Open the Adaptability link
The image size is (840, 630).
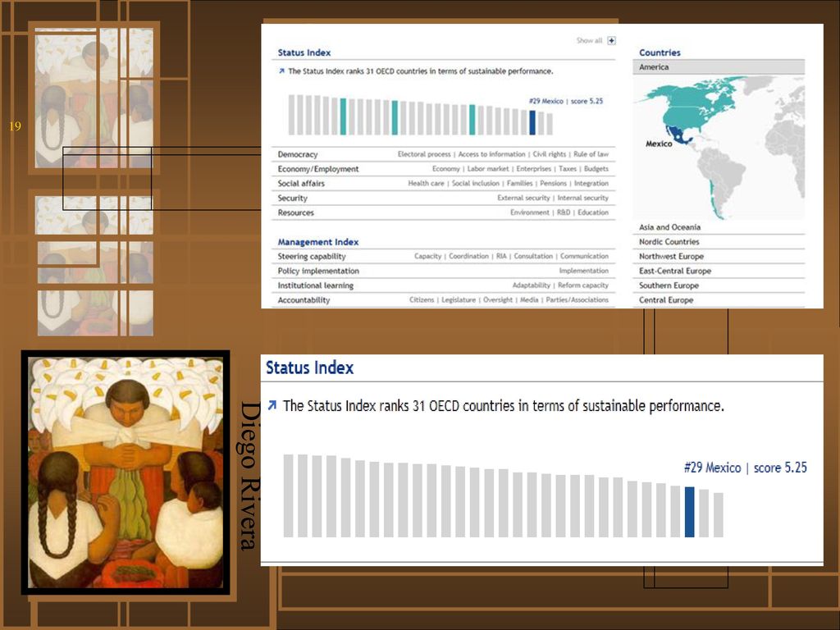531,285
